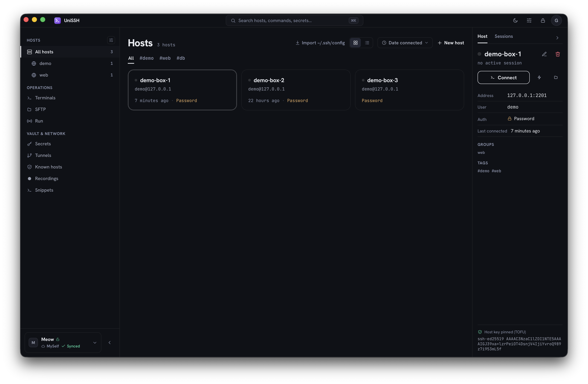
Task: Edit demo-box-1 with pencil icon
Action: 544,54
